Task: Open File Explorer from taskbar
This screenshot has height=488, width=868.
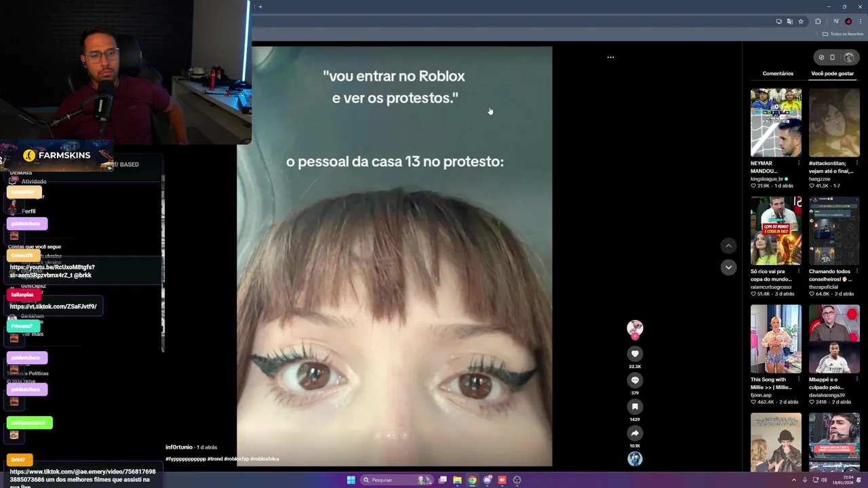Action: [x=457, y=480]
